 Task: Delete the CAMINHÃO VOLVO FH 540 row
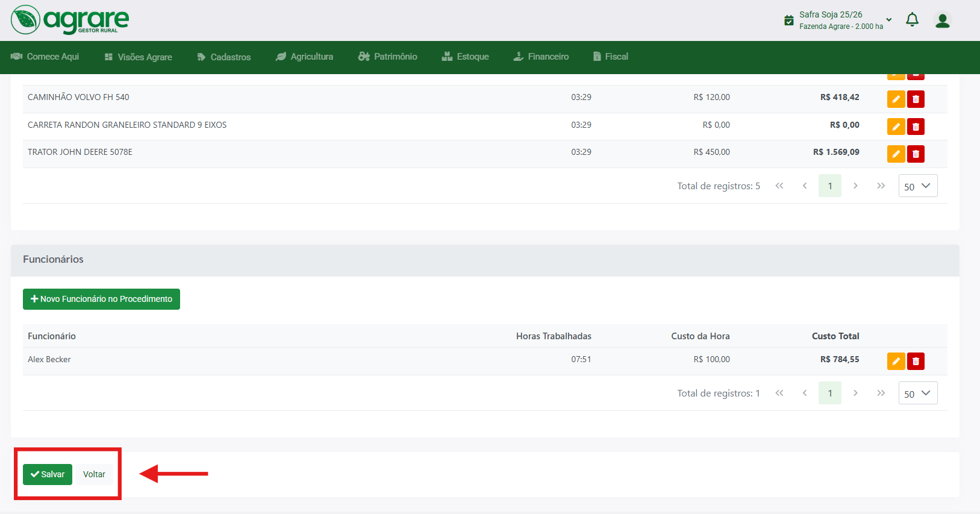916,99
